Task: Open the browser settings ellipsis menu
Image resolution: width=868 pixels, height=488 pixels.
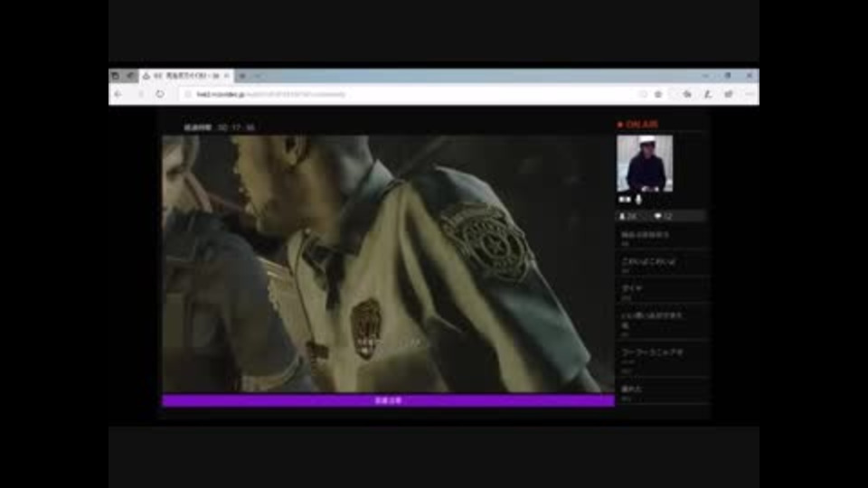Action: [x=749, y=95]
